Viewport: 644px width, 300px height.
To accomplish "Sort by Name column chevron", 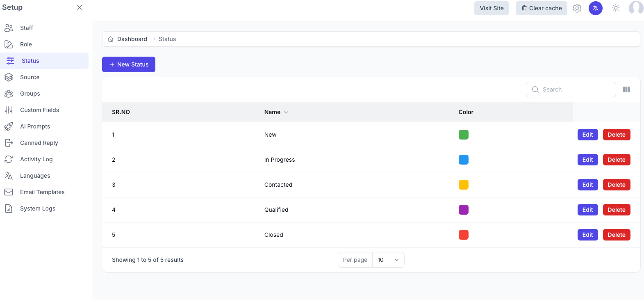I will pyautogui.click(x=286, y=112).
